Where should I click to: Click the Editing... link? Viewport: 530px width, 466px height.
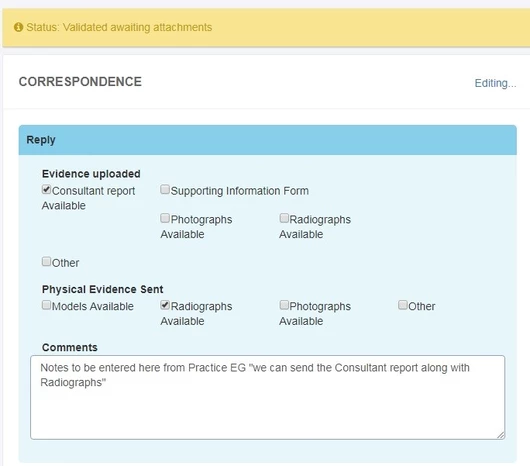click(495, 83)
